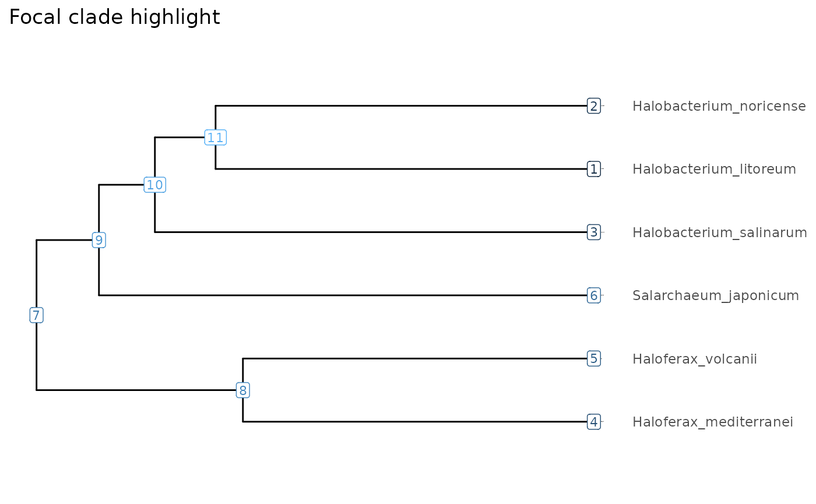Click tip node 1 box
The width and height of the screenshot is (816, 504).
click(594, 169)
